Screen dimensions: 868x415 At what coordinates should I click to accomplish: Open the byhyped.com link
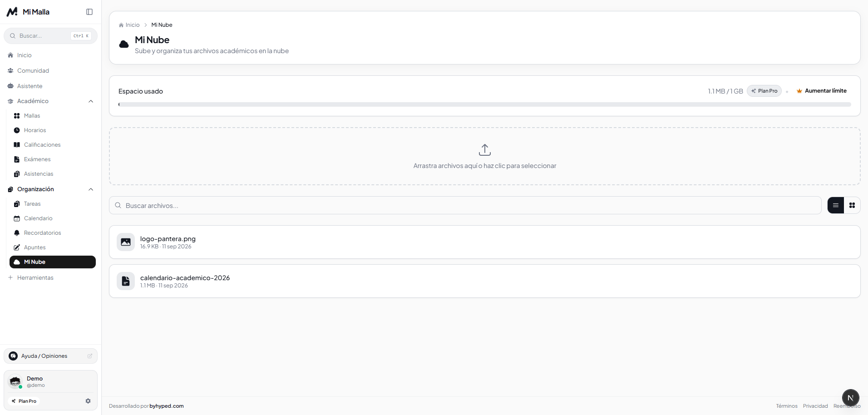point(167,406)
